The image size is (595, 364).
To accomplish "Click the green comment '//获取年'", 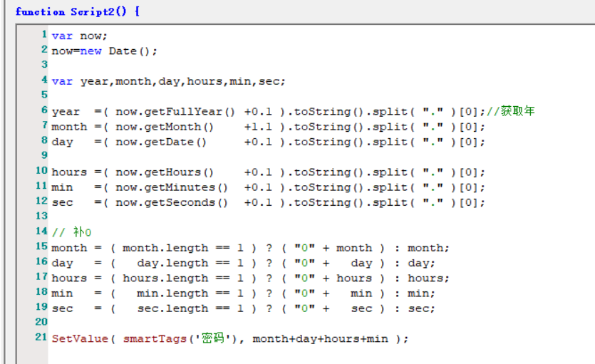I will 510,111.
